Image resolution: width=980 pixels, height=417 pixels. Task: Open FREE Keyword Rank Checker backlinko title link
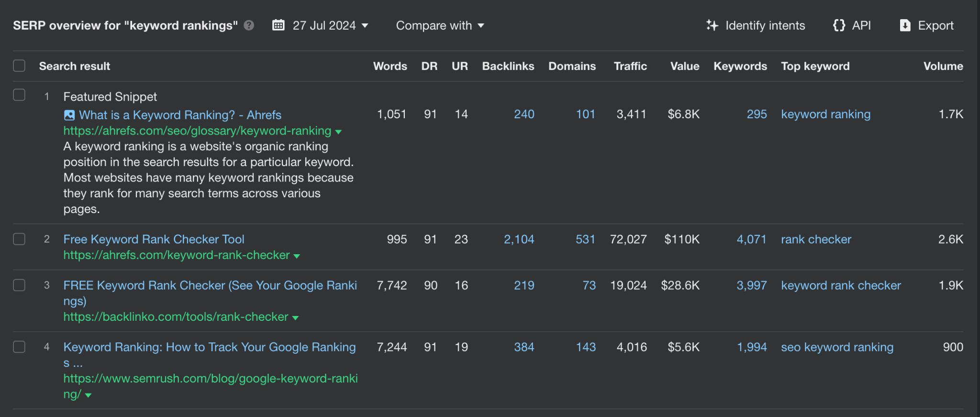coord(210,293)
